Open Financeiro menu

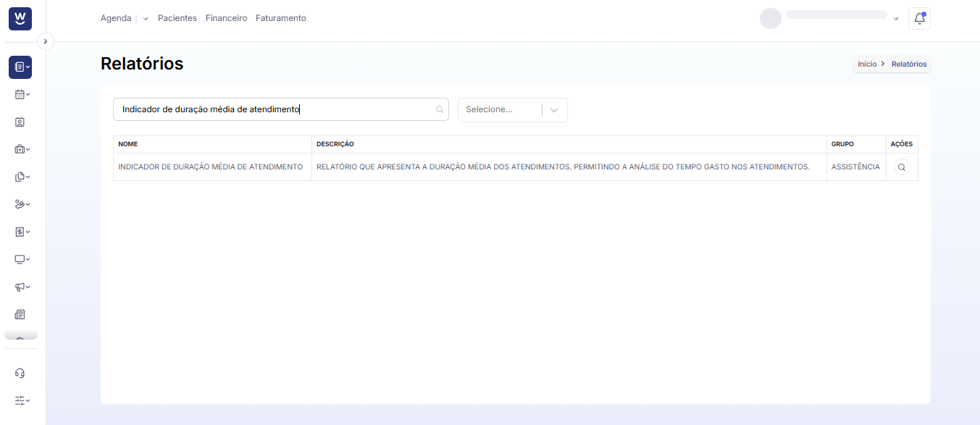[x=226, y=18]
